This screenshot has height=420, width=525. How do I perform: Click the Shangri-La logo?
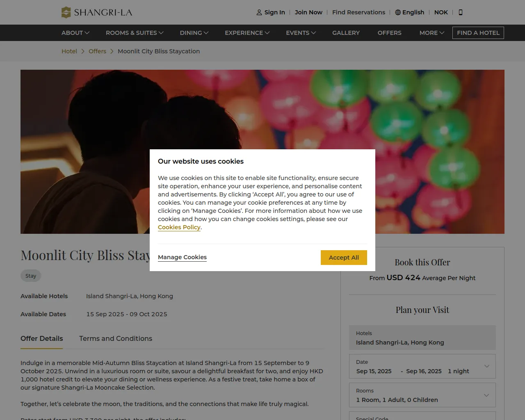[x=97, y=12]
